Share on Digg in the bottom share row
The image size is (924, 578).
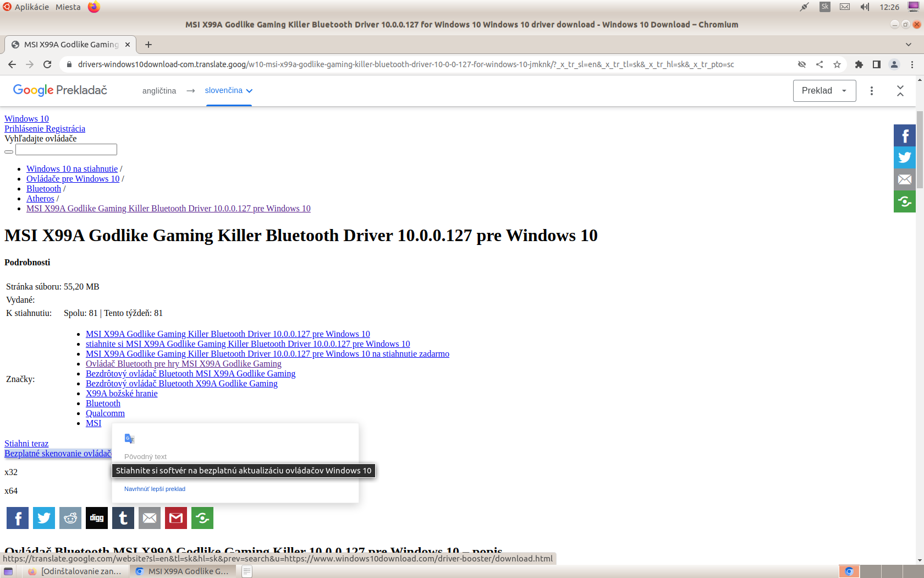[x=97, y=518]
